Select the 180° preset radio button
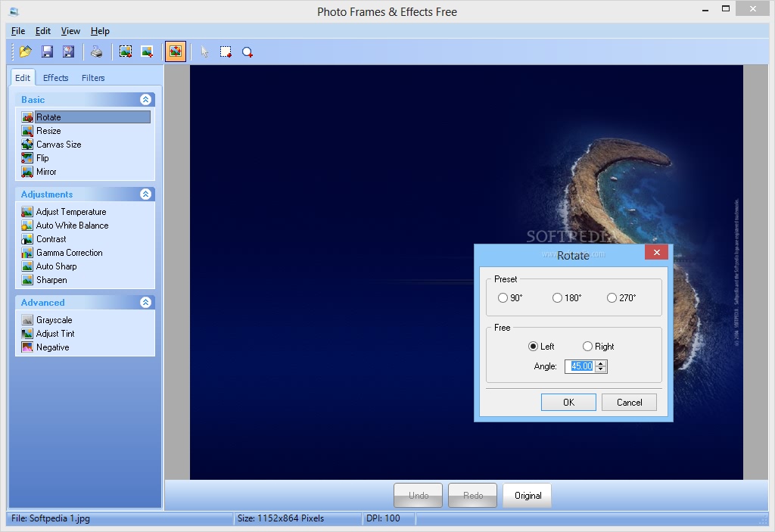The height and width of the screenshot is (532, 775). 557,297
